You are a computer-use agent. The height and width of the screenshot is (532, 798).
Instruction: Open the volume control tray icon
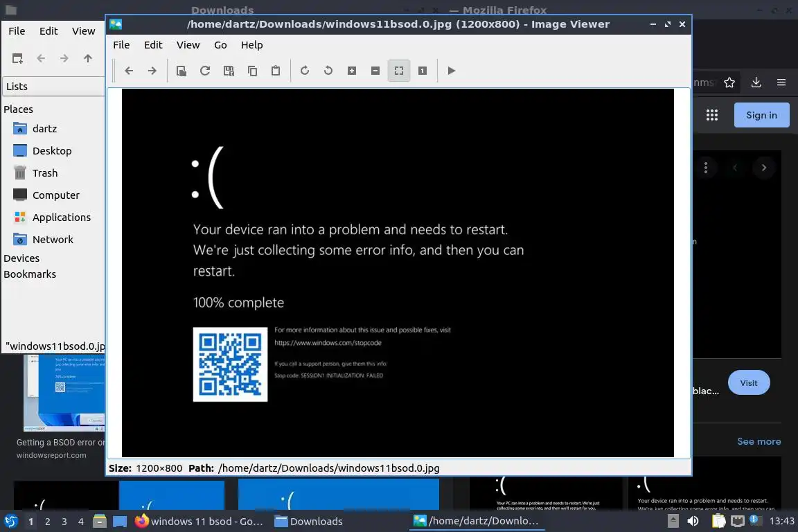pyautogui.click(x=693, y=522)
